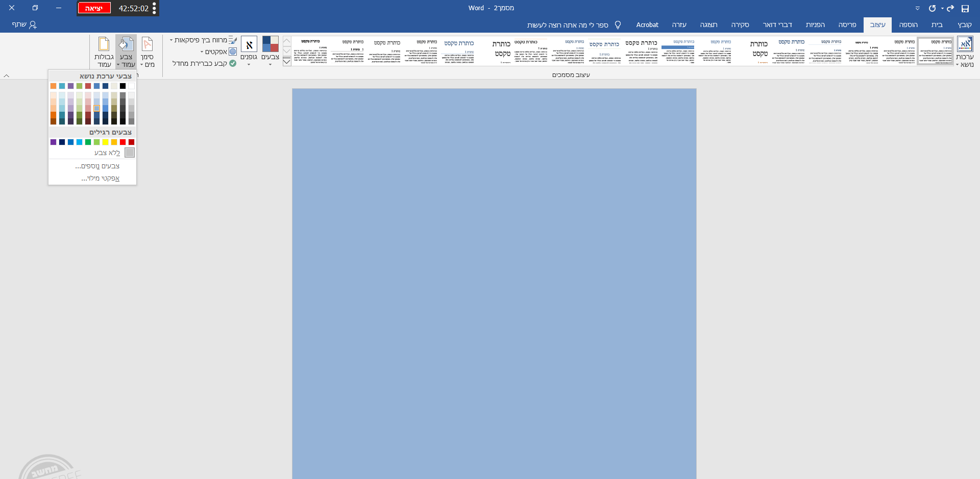Select style set with blue shaded heading band
Screen dimensions: 980x479
(x=678, y=51)
